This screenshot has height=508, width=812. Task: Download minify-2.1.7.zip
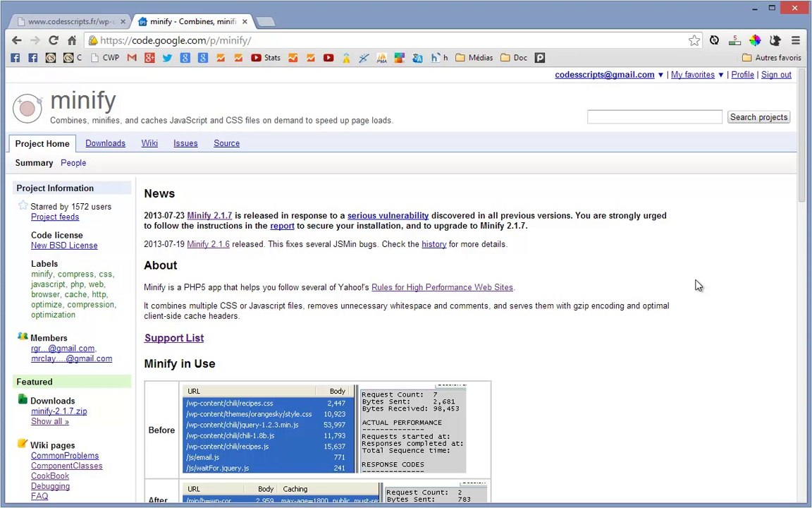59,411
